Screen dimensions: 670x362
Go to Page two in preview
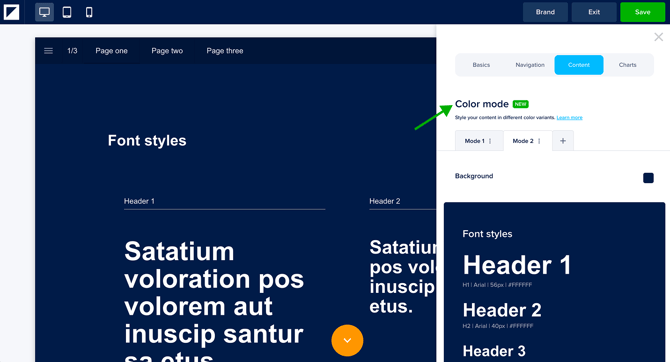coord(167,51)
